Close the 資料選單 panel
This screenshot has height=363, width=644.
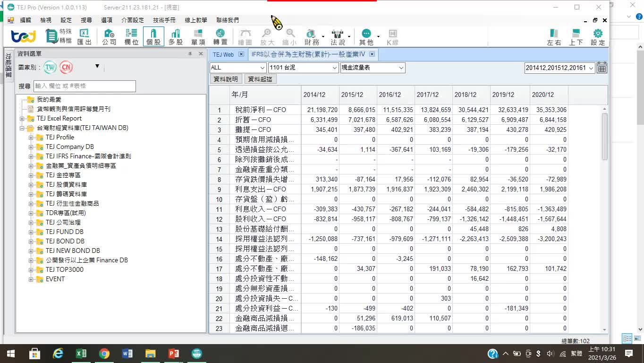[201, 54]
